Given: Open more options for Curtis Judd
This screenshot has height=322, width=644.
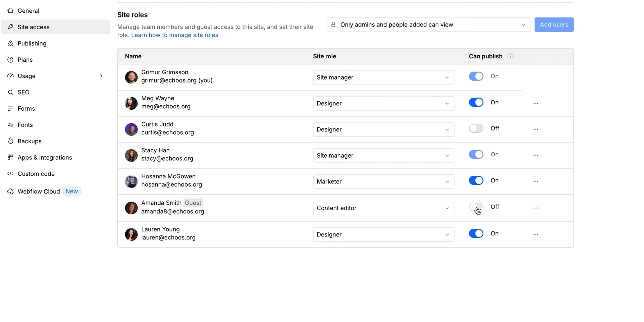Looking at the screenshot, I should point(536,129).
